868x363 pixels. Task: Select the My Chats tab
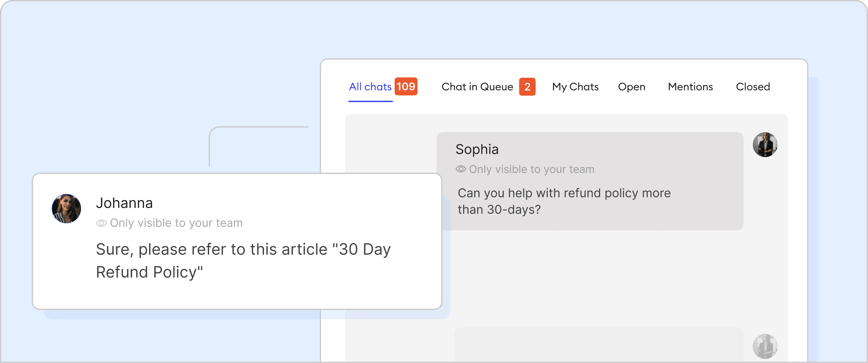(575, 87)
